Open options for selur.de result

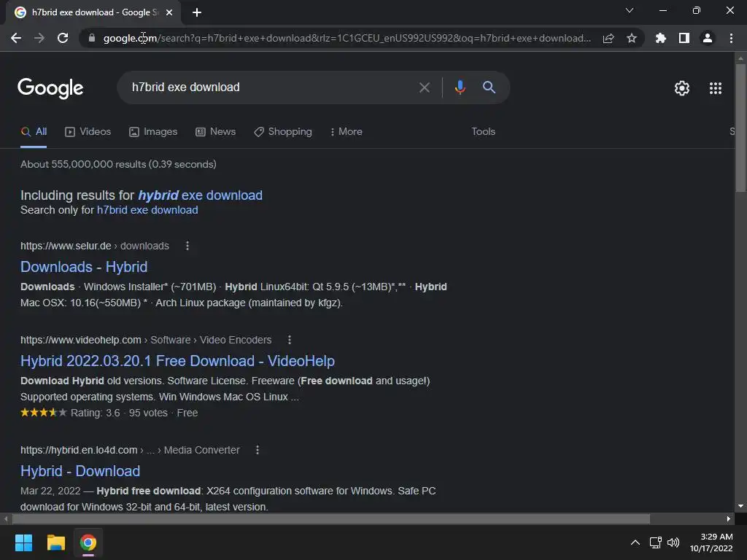point(187,246)
